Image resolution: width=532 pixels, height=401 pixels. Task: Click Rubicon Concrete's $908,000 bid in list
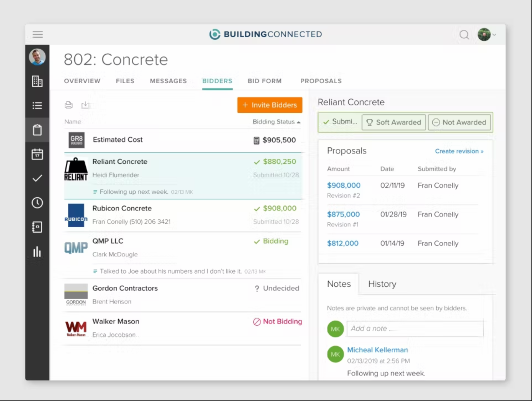pyautogui.click(x=280, y=208)
